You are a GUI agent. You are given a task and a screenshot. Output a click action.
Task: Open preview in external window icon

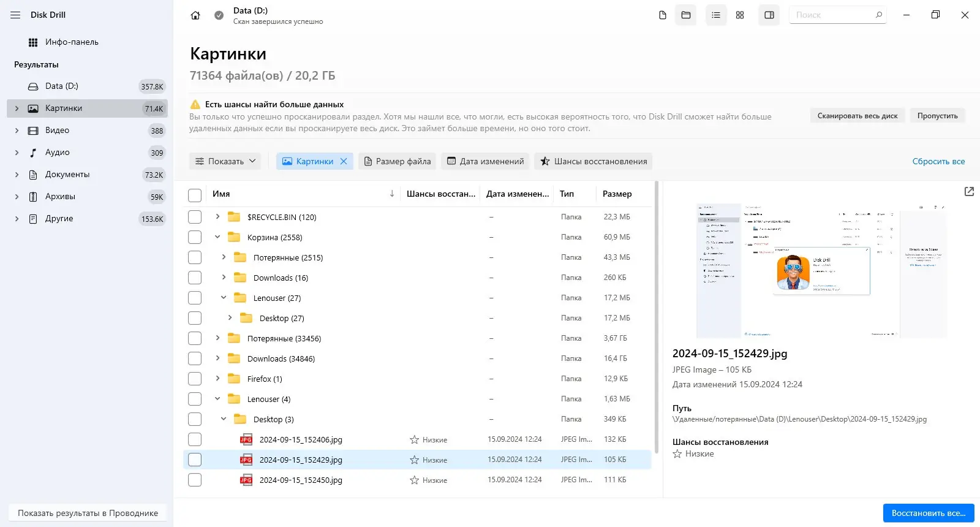969,192
